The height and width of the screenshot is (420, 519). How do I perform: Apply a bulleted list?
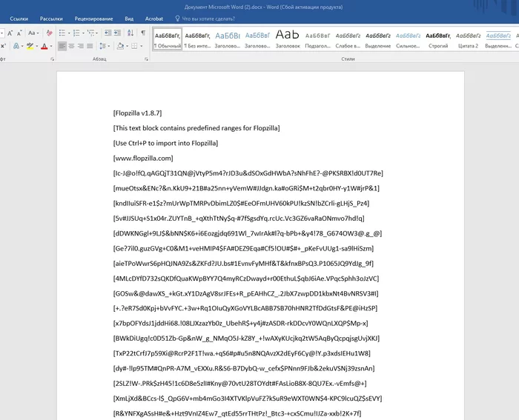coord(62,33)
